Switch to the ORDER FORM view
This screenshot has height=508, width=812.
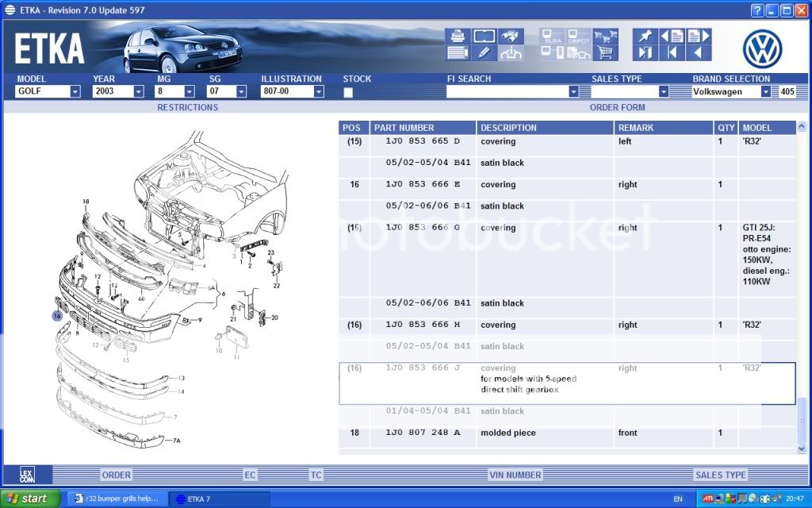[x=617, y=106]
